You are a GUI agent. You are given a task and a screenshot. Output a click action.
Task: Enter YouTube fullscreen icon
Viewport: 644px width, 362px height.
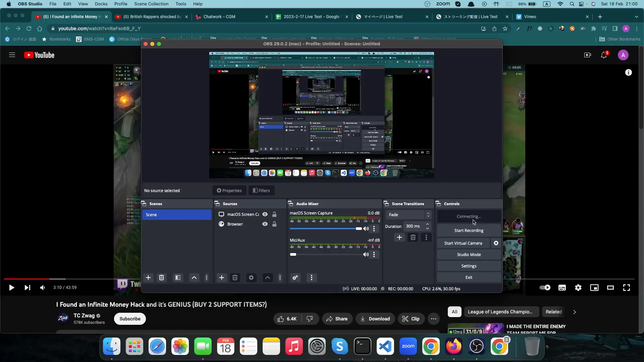coord(627,288)
